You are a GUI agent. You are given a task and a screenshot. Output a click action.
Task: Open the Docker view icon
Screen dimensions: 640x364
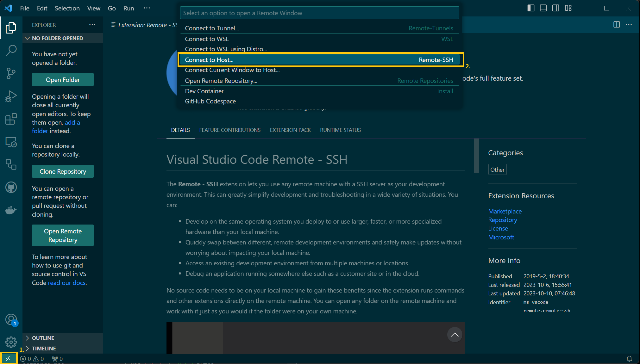(x=11, y=210)
